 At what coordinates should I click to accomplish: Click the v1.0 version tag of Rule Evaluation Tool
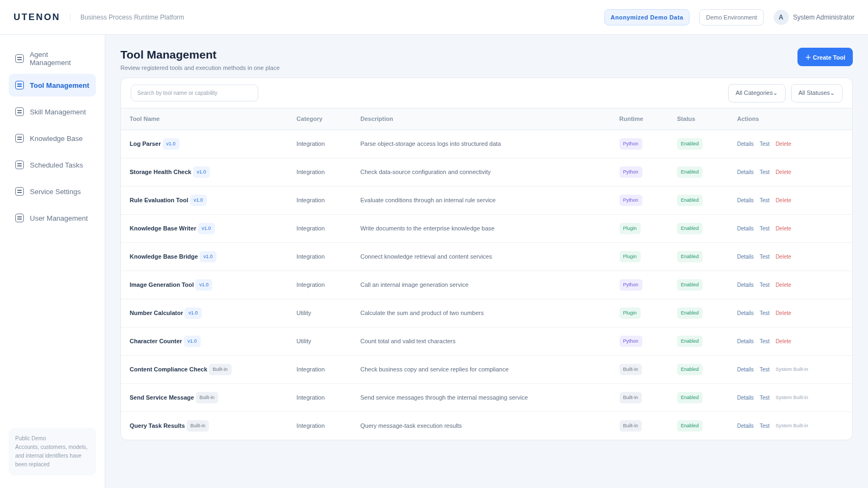click(198, 200)
